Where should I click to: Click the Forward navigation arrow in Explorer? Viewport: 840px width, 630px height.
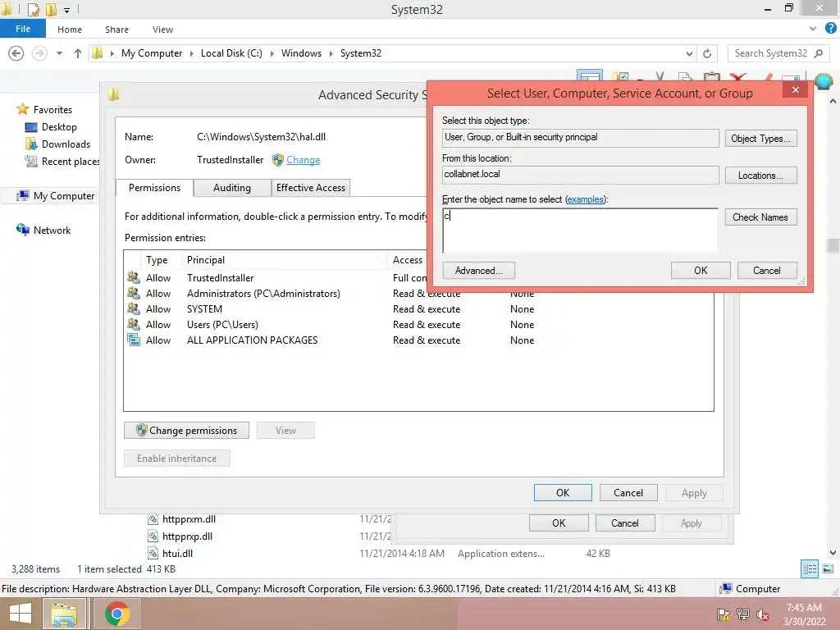39,53
